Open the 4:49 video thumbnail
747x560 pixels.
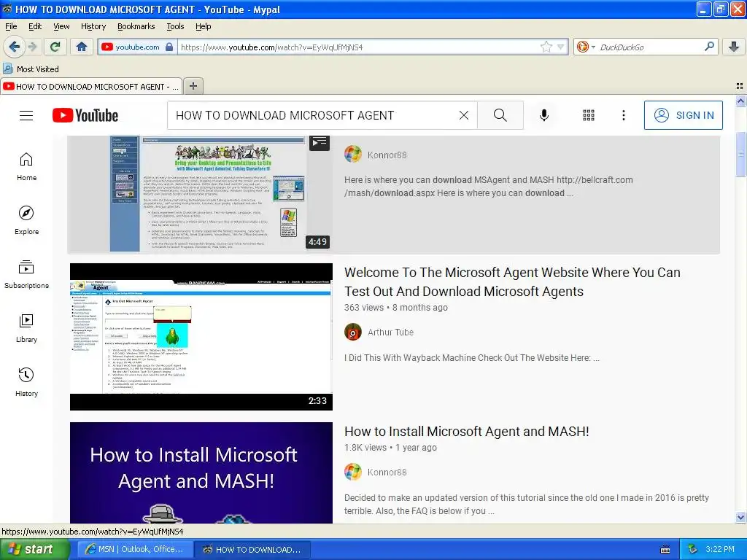point(200,193)
